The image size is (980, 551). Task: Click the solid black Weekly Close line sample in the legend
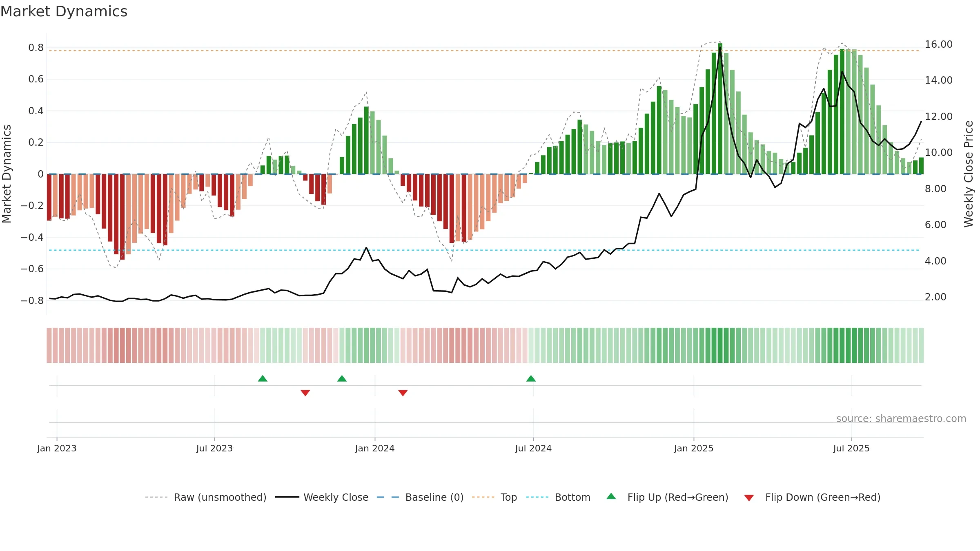[x=287, y=497]
